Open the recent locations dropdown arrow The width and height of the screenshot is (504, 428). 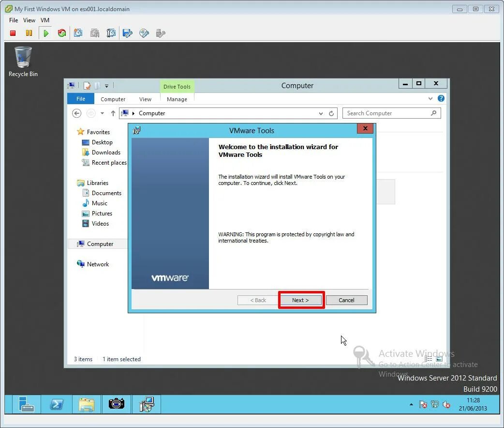point(102,113)
